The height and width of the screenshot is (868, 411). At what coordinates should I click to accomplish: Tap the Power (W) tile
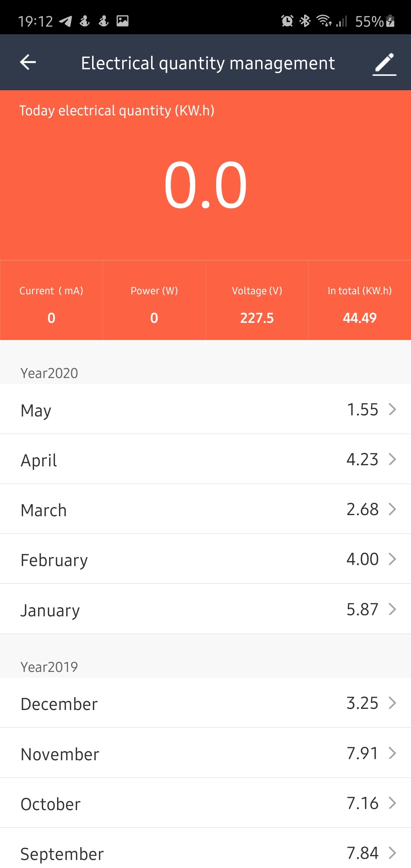[x=154, y=300]
